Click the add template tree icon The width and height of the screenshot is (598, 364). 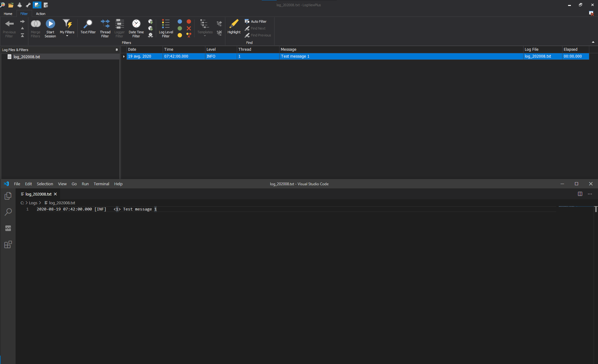[219, 24]
